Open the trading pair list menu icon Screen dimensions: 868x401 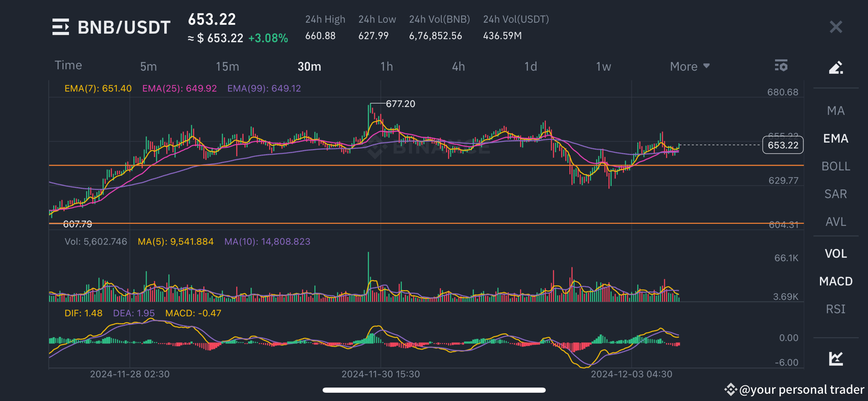coord(61,27)
